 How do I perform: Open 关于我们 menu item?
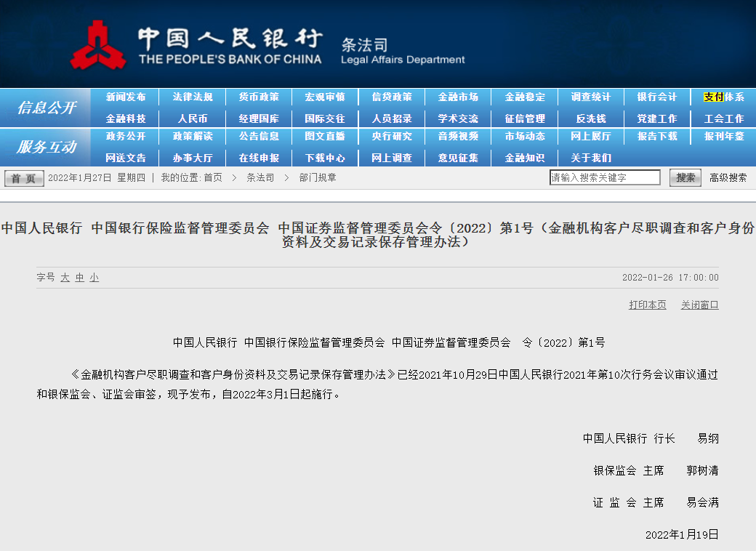tap(590, 158)
